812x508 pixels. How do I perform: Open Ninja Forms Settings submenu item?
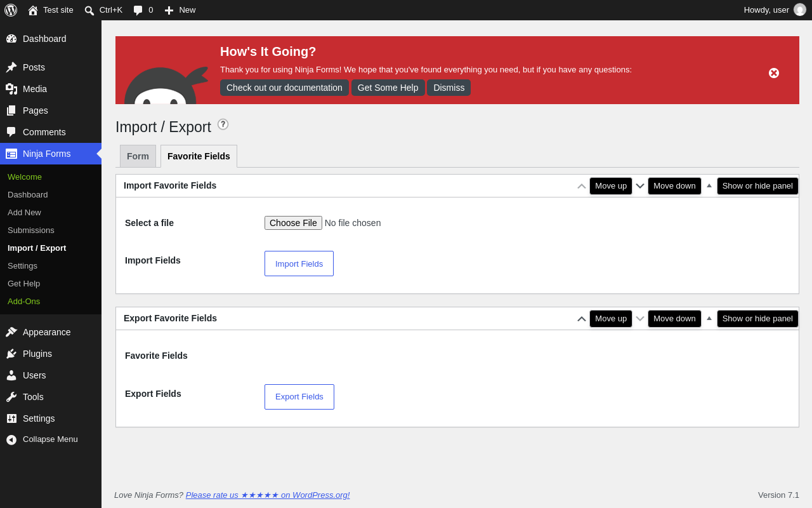coord(22,266)
